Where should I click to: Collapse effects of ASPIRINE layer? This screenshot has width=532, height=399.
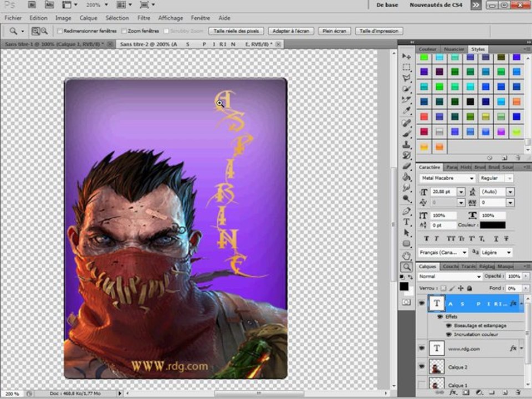[521, 303]
